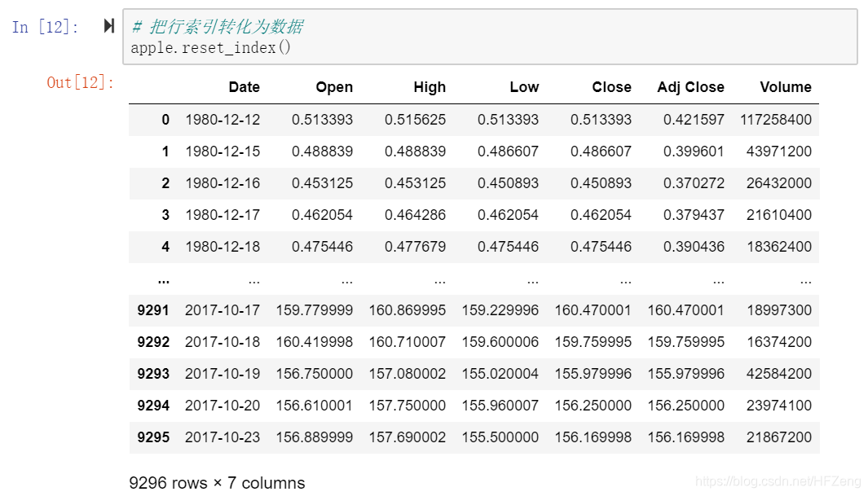This screenshot has width=868, height=496.
Task: Click the 9296 rows × 7 columns summary
Action: (217, 483)
